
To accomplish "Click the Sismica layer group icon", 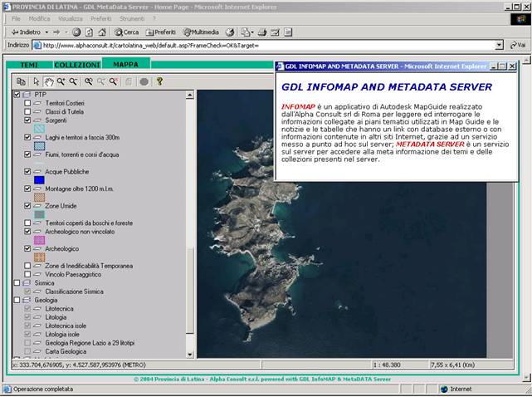I will pyautogui.click(x=27, y=283).
